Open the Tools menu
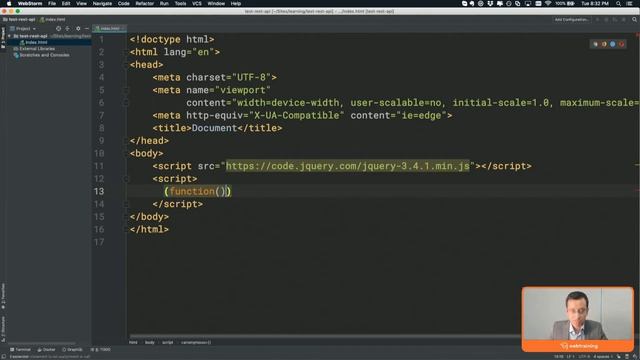This screenshot has height=360, width=640. [180, 3]
